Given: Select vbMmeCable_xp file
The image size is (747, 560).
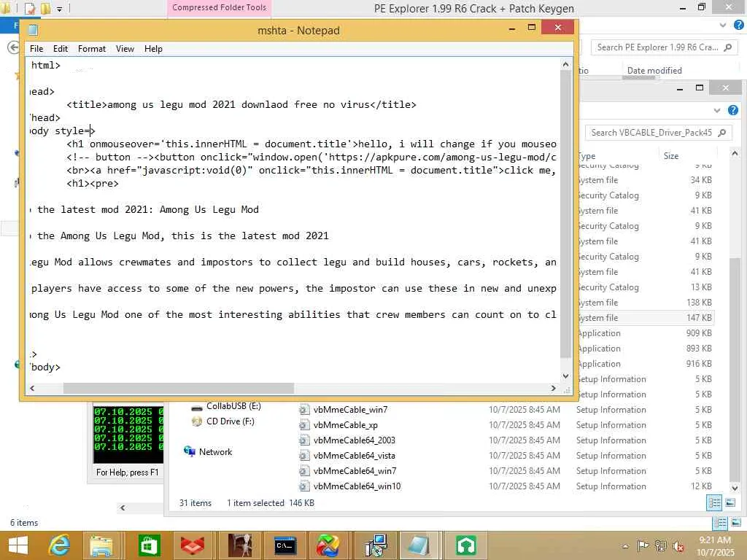Looking at the screenshot, I should (345, 425).
